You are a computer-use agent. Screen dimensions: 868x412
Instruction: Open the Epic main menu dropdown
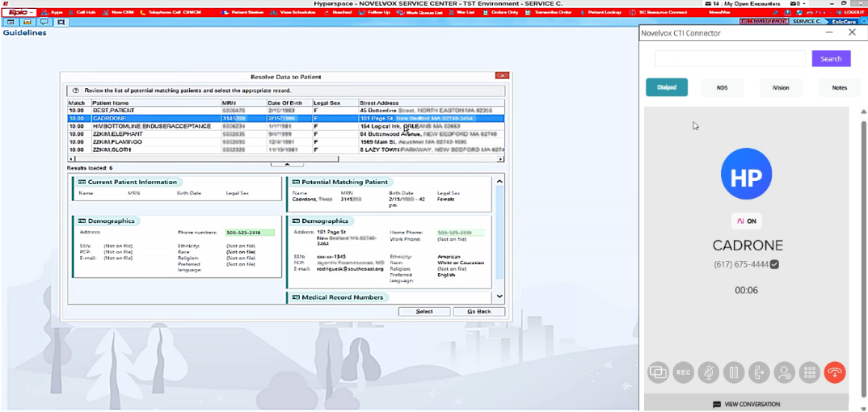coord(20,12)
